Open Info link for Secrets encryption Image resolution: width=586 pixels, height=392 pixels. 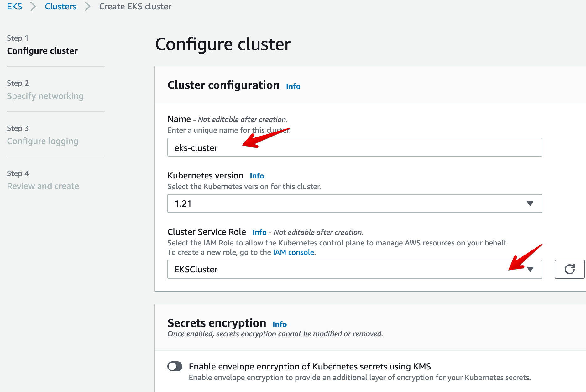pyautogui.click(x=280, y=324)
